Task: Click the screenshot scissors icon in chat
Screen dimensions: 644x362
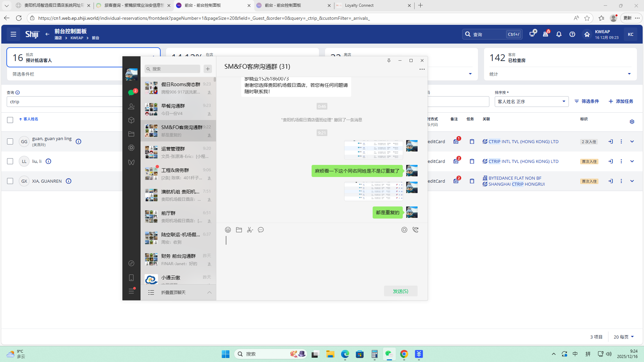Action: click(x=250, y=230)
